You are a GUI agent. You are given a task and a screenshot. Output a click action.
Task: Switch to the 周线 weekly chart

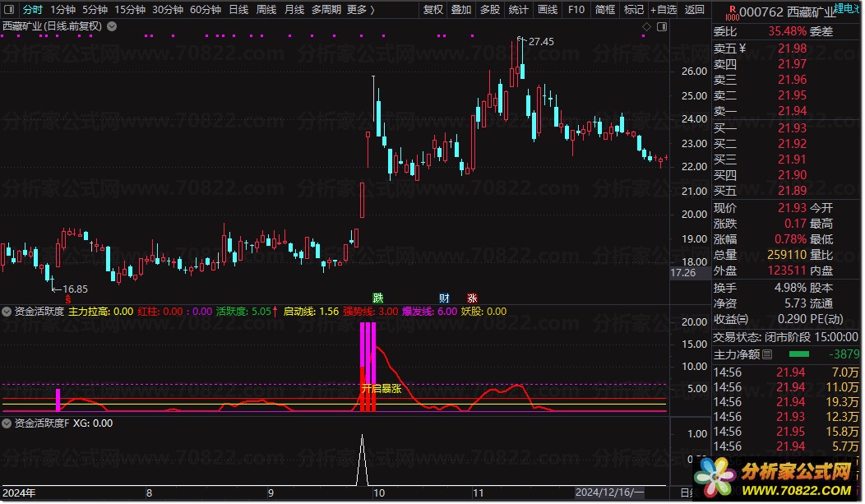[x=266, y=9]
